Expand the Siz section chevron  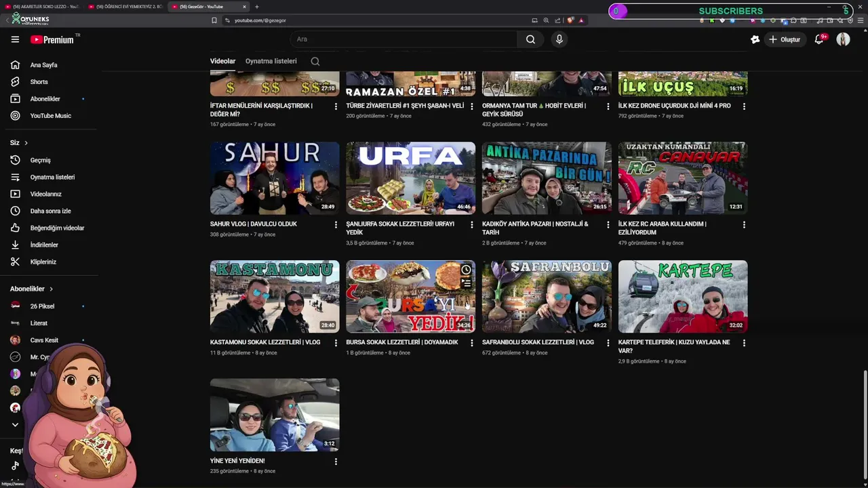26,143
